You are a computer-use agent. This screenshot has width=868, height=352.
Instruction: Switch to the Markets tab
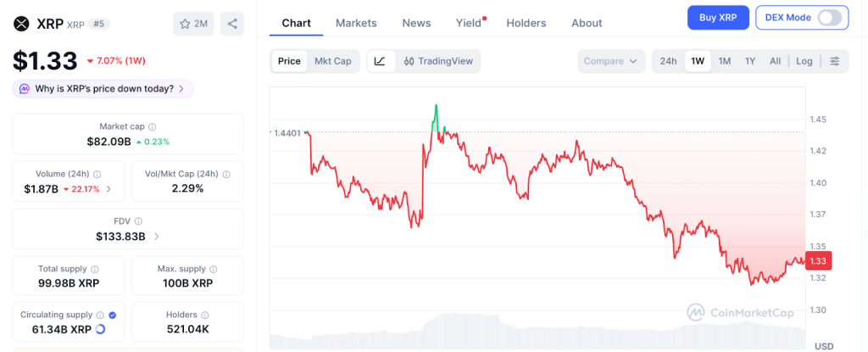click(x=356, y=23)
